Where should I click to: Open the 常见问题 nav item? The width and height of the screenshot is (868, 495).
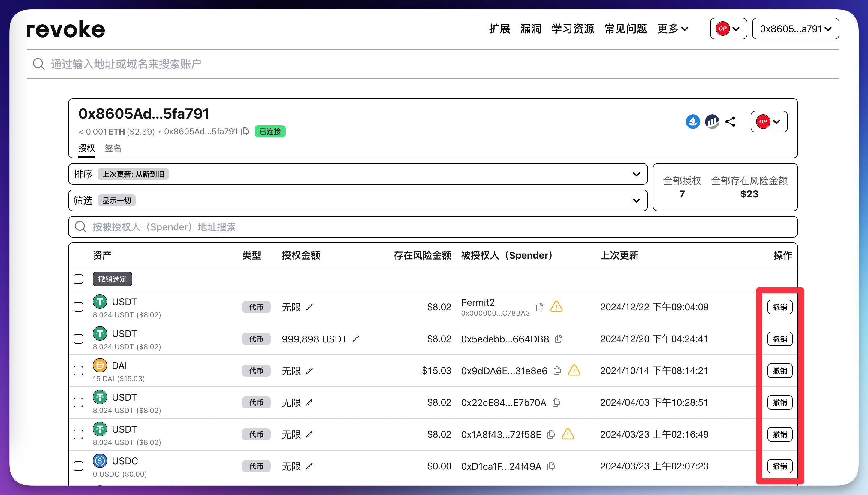pyautogui.click(x=626, y=29)
